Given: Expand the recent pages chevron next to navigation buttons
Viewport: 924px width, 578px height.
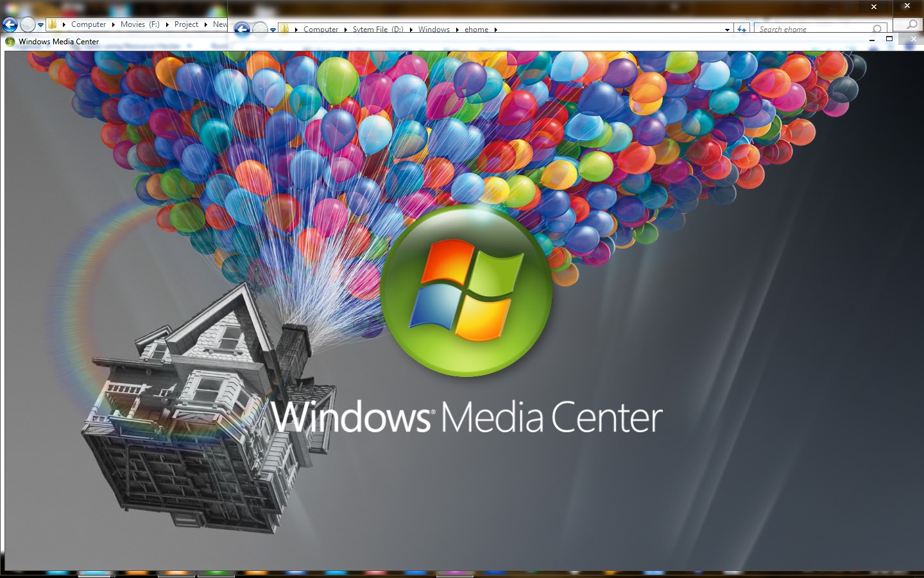Looking at the screenshot, I should [273, 30].
